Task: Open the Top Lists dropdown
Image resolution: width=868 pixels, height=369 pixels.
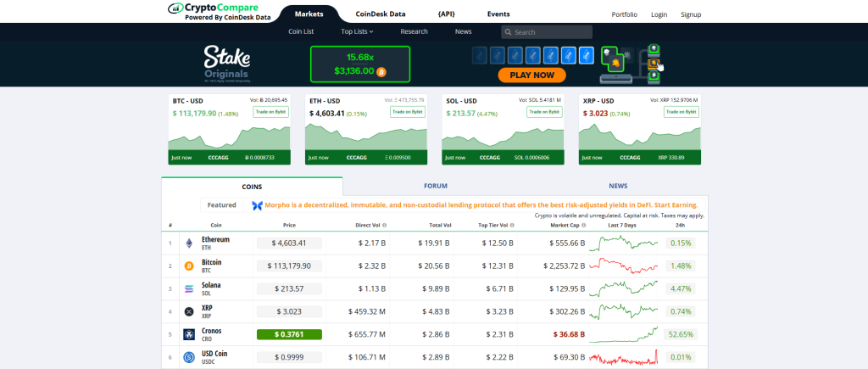Action: click(357, 31)
